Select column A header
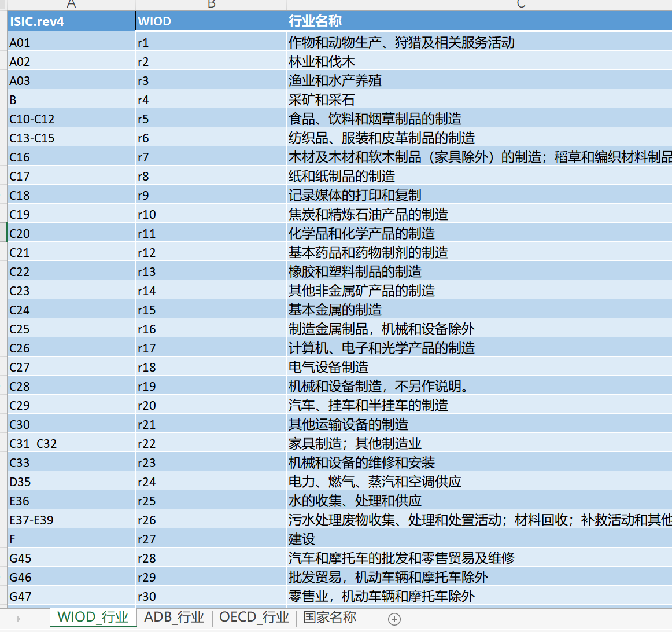672x632 pixels. click(x=71, y=5)
